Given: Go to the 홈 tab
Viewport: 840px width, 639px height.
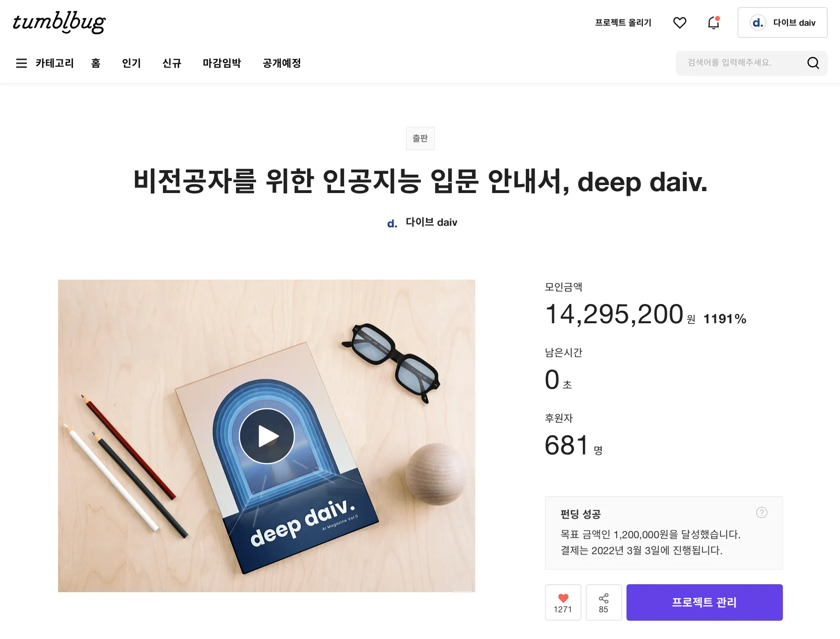Looking at the screenshot, I should 96,63.
